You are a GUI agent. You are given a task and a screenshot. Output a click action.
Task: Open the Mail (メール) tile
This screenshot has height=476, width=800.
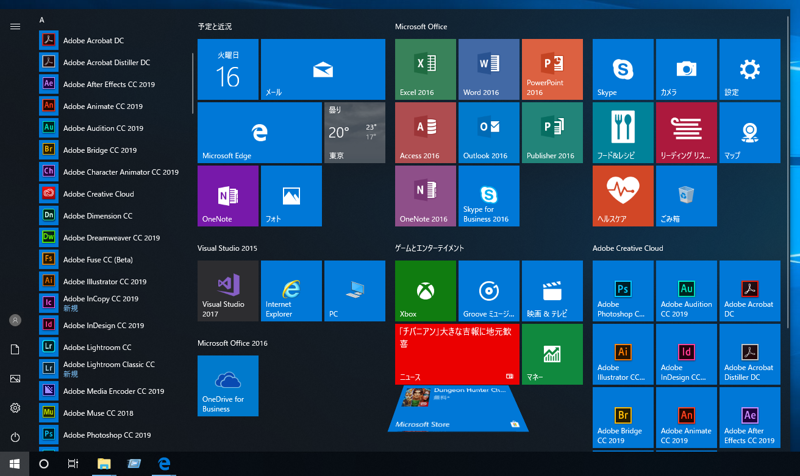pos(323,69)
